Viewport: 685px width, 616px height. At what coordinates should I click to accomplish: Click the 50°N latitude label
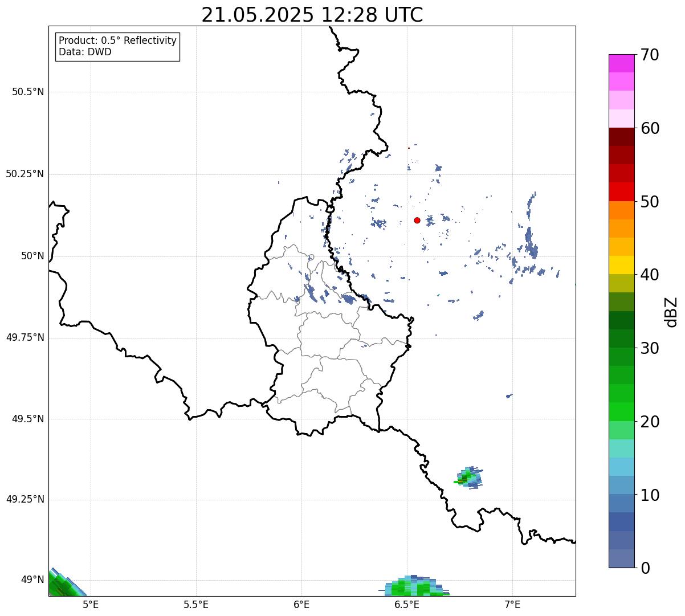[x=32, y=256]
